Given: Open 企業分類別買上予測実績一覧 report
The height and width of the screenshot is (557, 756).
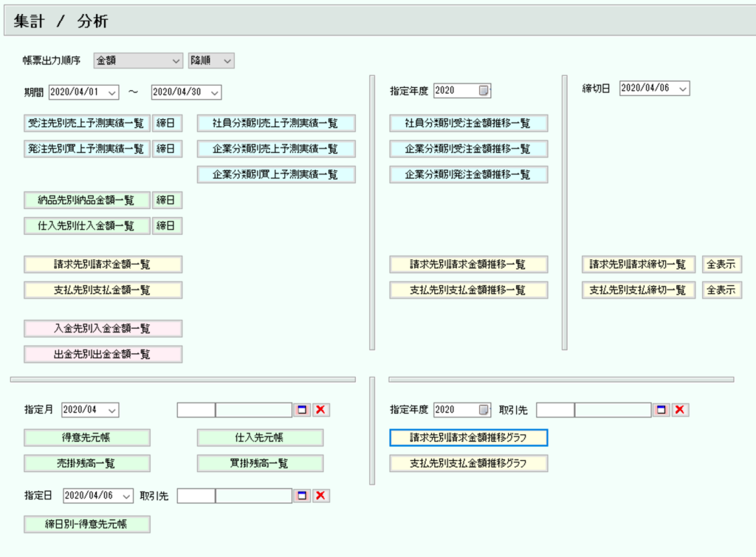Looking at the screenshot, I should (276, 174).
